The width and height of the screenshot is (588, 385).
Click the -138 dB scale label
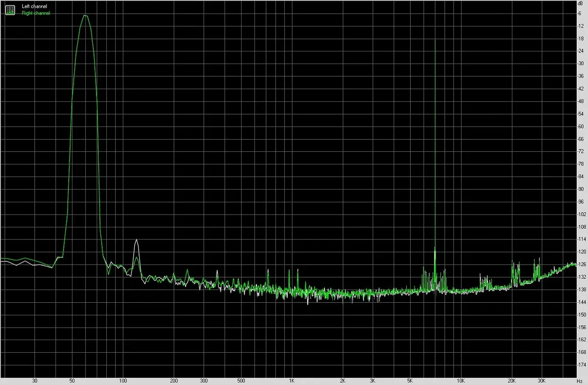pos(582,289)
